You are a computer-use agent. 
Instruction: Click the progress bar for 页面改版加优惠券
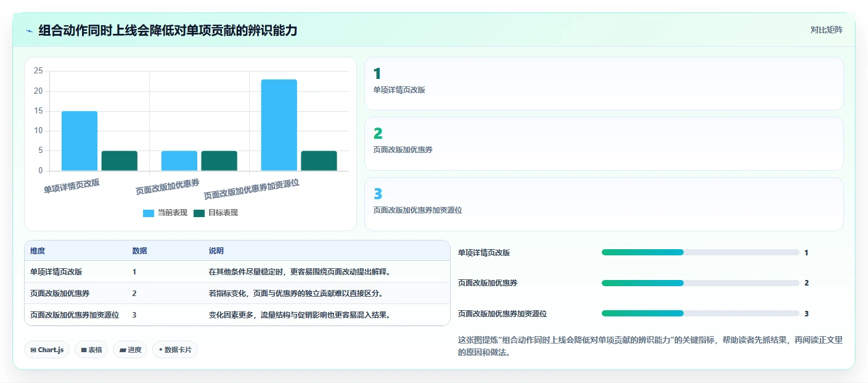[700, 283]
